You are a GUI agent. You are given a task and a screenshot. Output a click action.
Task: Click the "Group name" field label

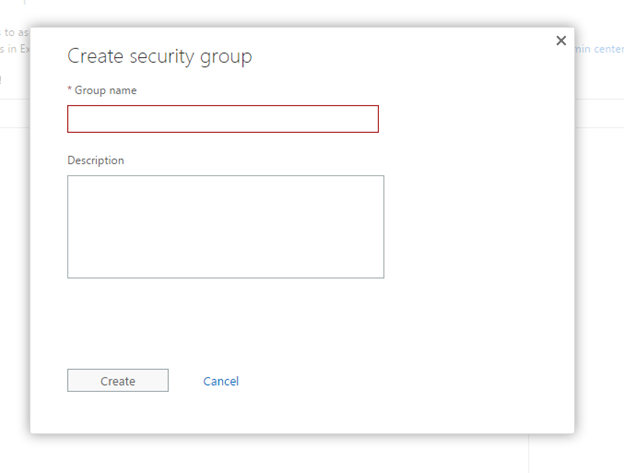(x=106, y=91)
